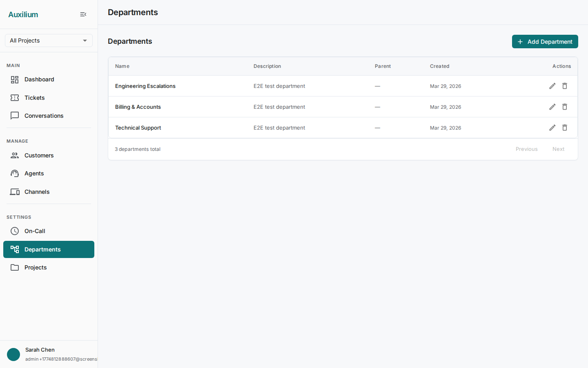Click trash icon for Billing & Accounts

tap(565, 107)
